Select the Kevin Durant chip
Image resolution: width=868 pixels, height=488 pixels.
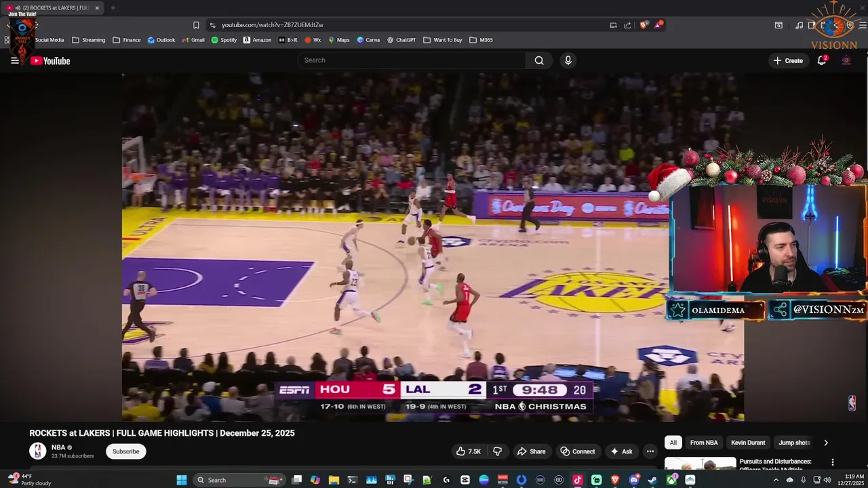(x=748, y=443)
